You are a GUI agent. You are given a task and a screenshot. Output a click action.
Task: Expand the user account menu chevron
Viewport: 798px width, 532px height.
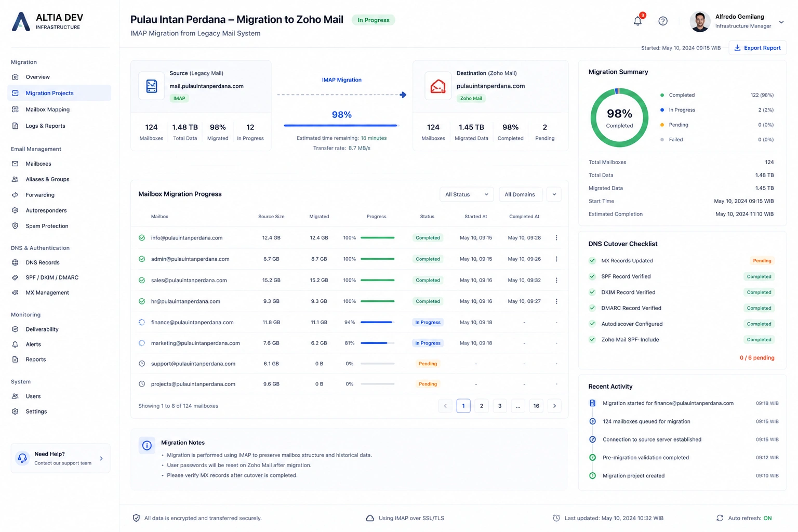(781, 22)
